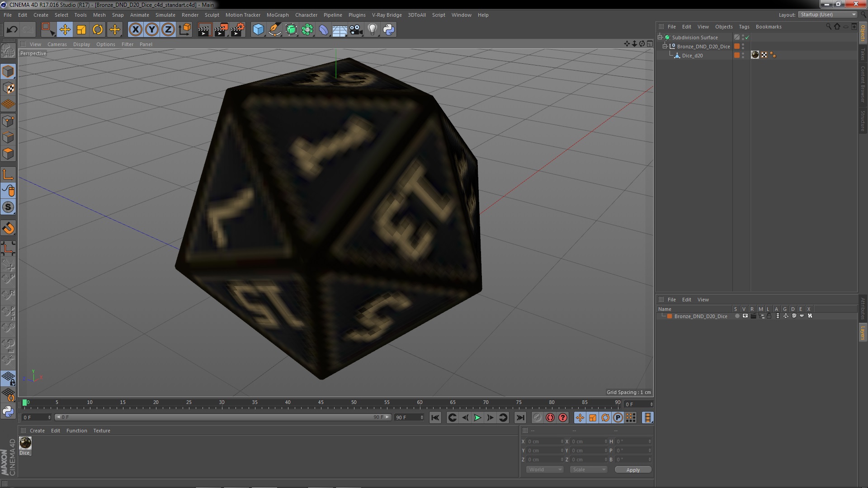Toggle the coordinate system icon
Screen dimensions: 868x488
(x=184, y=30)
